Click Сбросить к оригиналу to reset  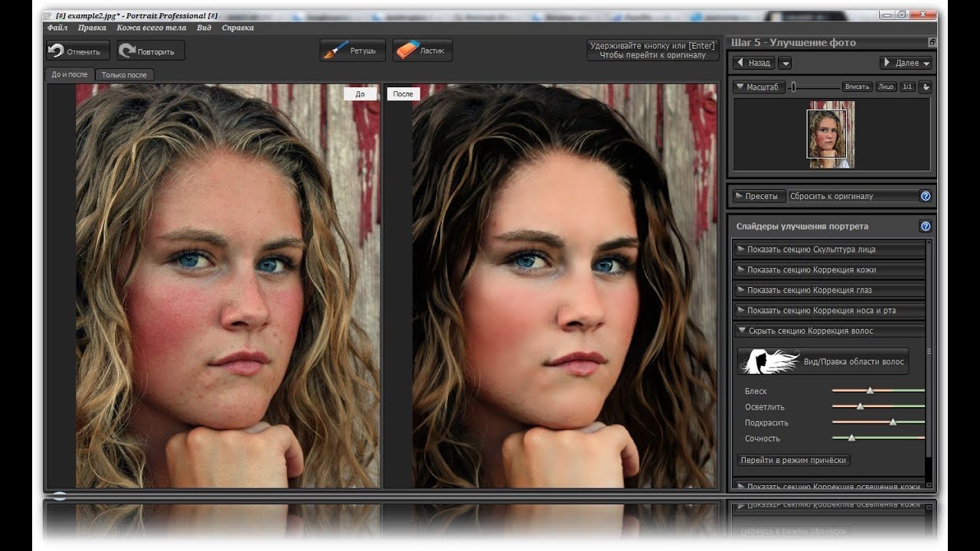click(x=854, y=196)
